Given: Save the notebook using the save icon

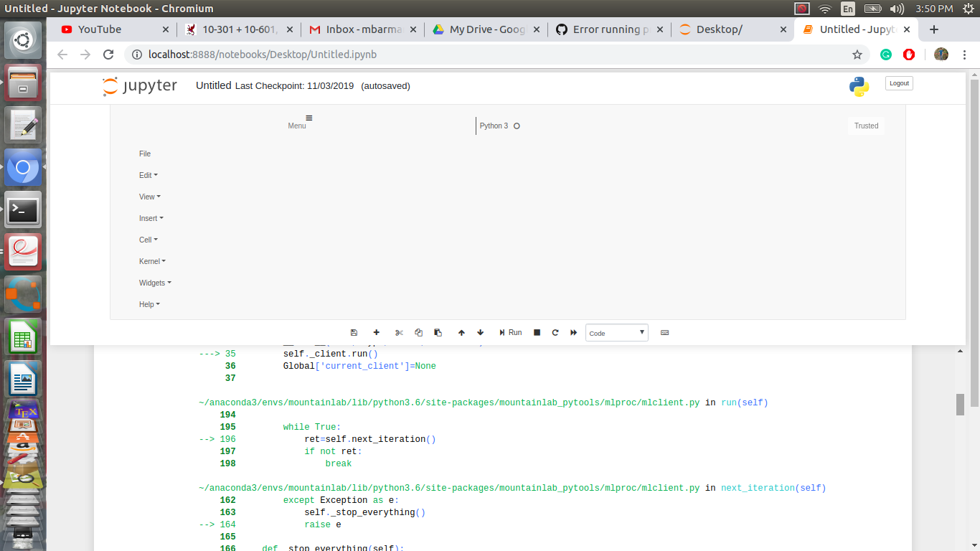Looking at the screenshot, I should [354, 332].
